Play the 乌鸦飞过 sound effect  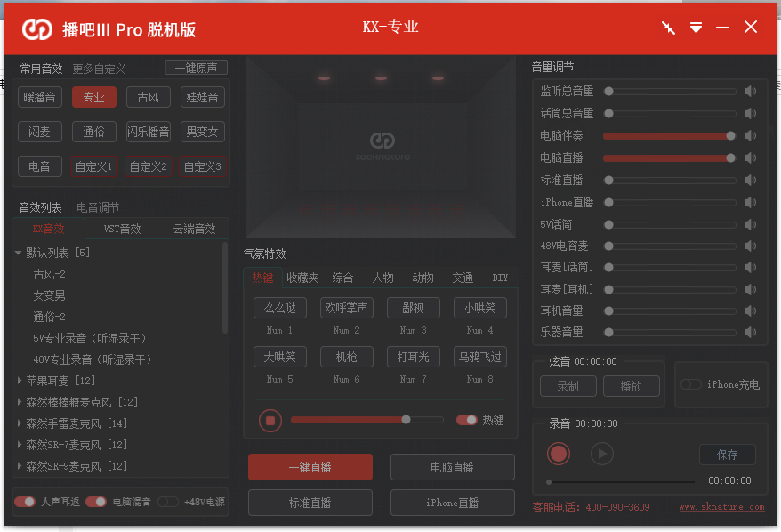(x=480, y=357)
